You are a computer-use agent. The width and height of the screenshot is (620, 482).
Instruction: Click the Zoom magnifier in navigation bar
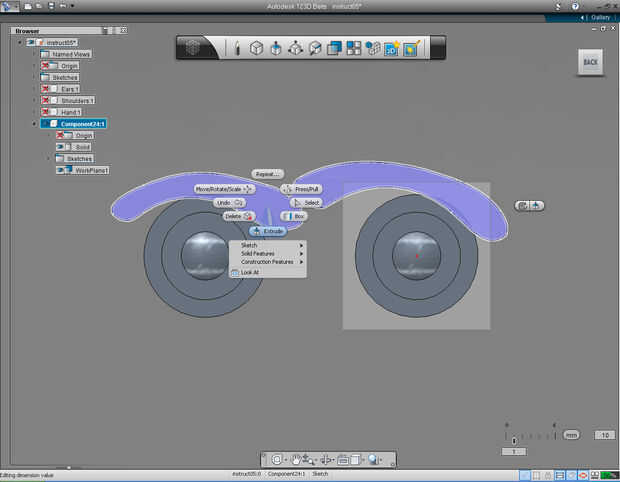(x=372, y=460)
